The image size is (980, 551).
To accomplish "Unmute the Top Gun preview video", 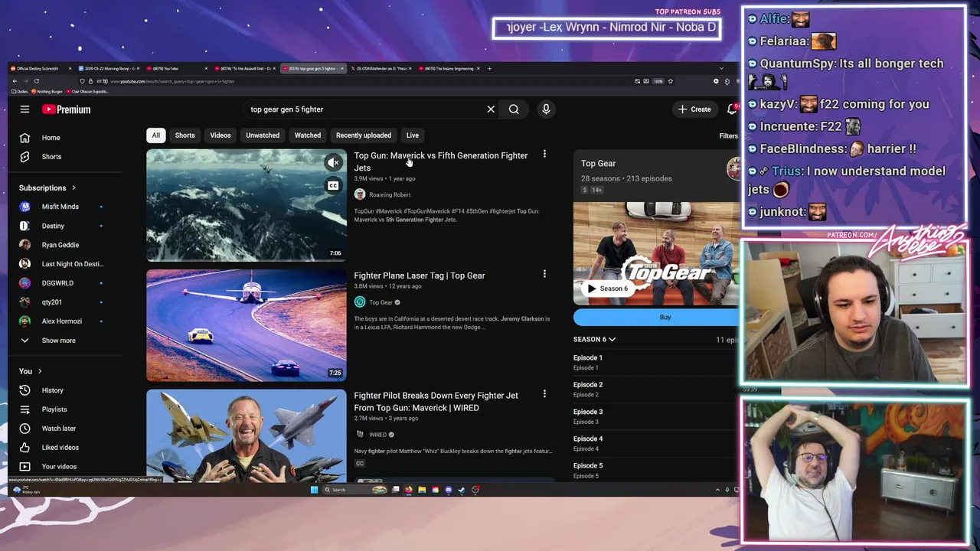I will pyautogui.click(x=333, y=162).
